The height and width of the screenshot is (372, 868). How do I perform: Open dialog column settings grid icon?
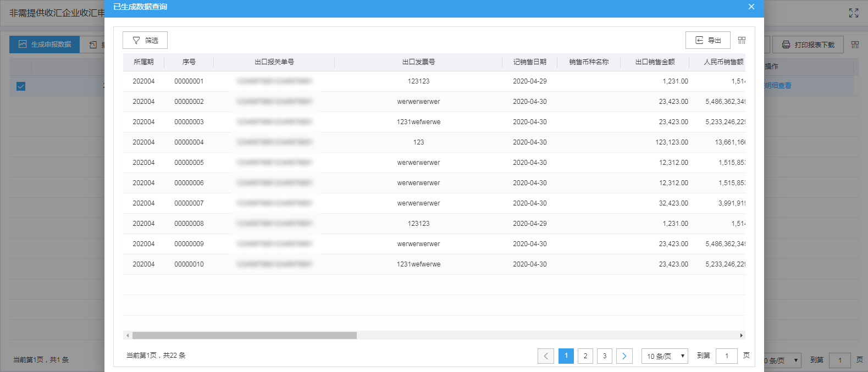coord(742,40)
